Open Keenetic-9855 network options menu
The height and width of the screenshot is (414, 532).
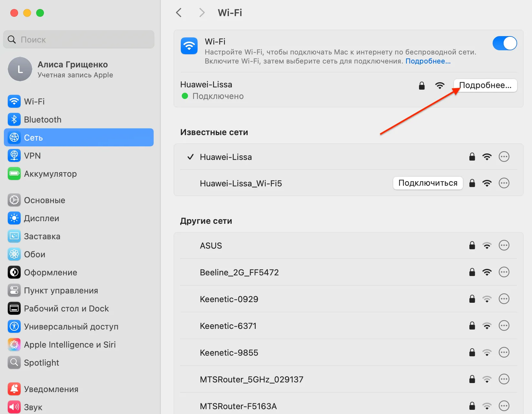(504, 352)
